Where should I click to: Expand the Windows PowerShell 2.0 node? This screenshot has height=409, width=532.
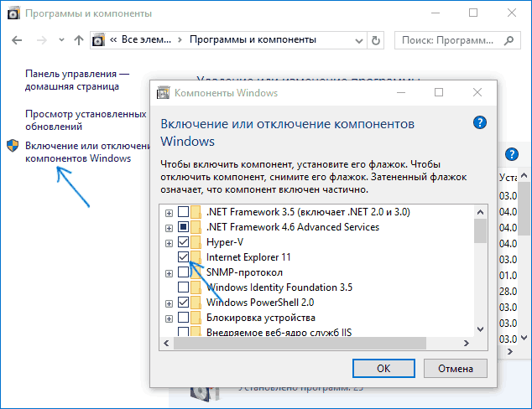(x=169, y=303)
